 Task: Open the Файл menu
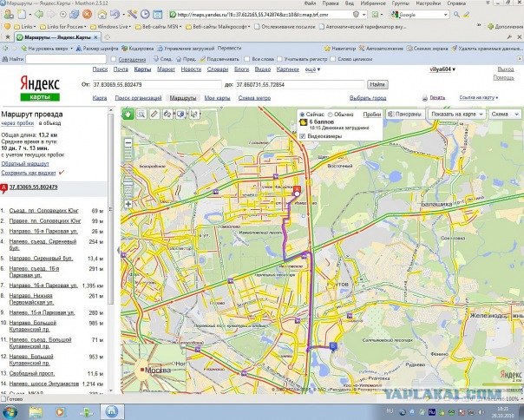[310, 3]
